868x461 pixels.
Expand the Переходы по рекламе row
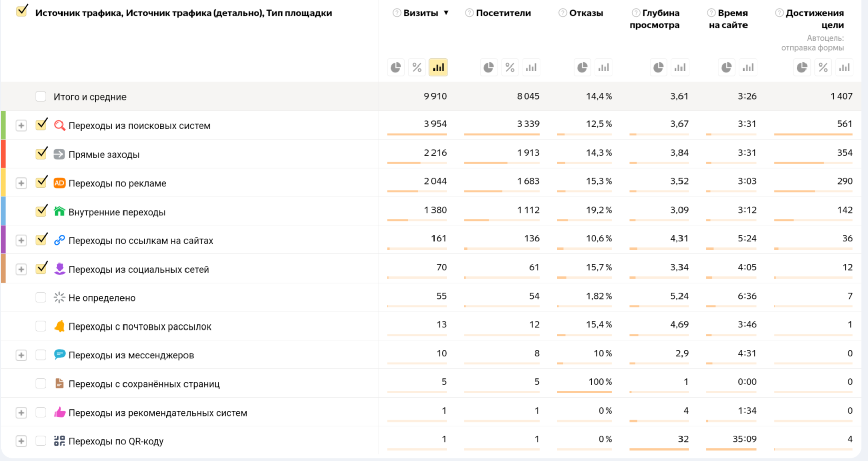[x=21, y=183]
